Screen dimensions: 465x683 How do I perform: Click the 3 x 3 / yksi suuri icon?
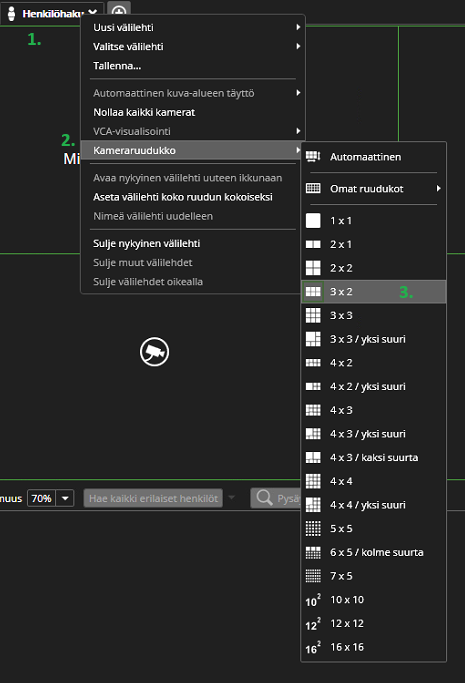(313, 339)
